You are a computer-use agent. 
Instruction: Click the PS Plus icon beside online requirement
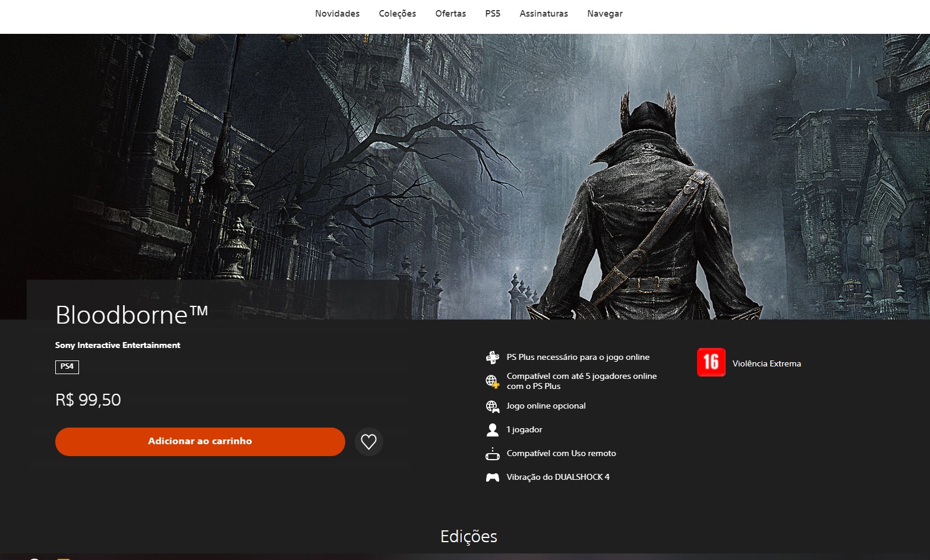pyautogui.click(x=492, y=357)
